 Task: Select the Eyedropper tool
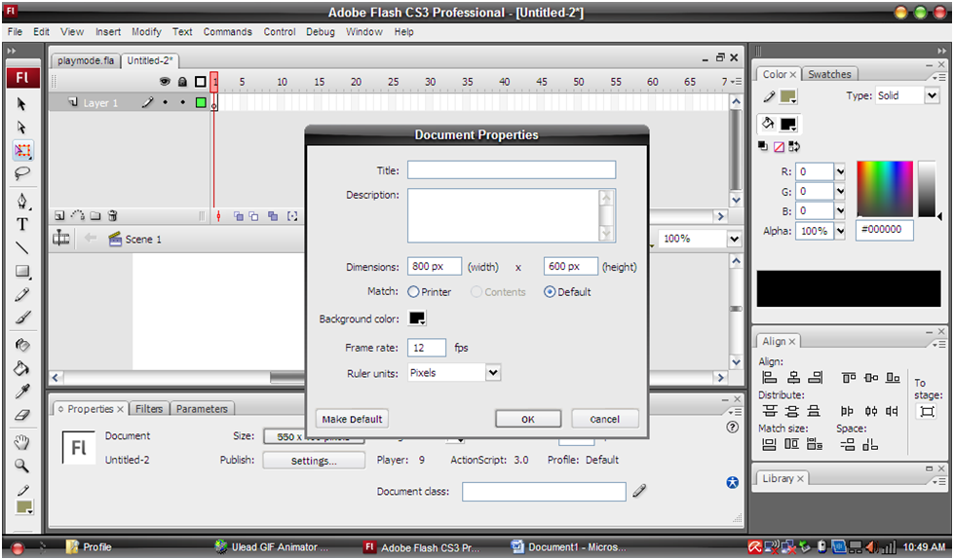click(21, 392)
